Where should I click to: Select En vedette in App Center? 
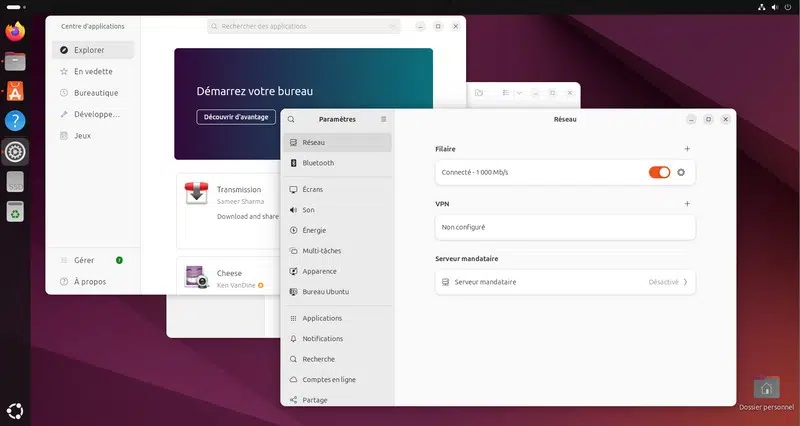[x=93, y=71]
